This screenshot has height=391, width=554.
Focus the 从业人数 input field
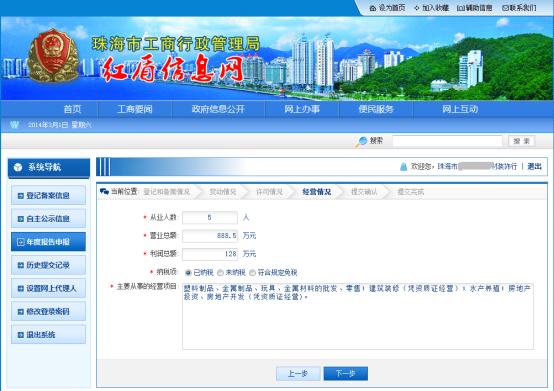click(210, 218)
